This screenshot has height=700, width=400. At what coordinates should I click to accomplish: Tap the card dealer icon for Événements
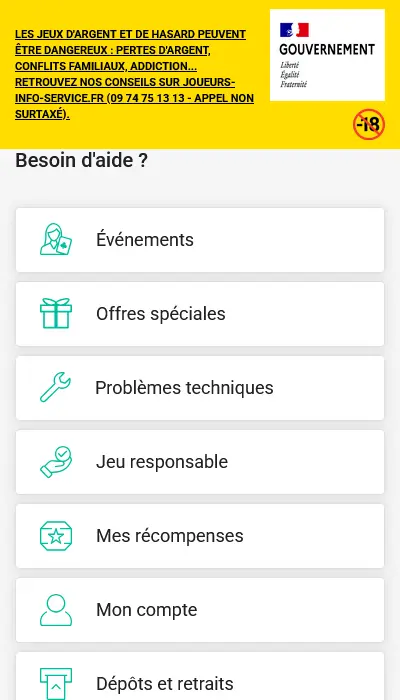pos(56,240)
